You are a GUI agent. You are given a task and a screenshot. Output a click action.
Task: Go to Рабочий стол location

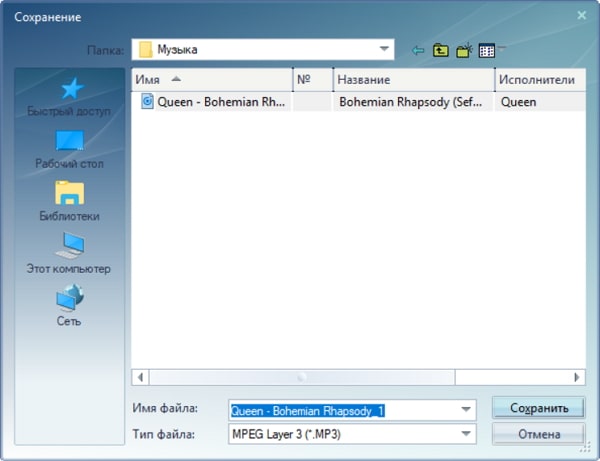click(x=69, y=150)
